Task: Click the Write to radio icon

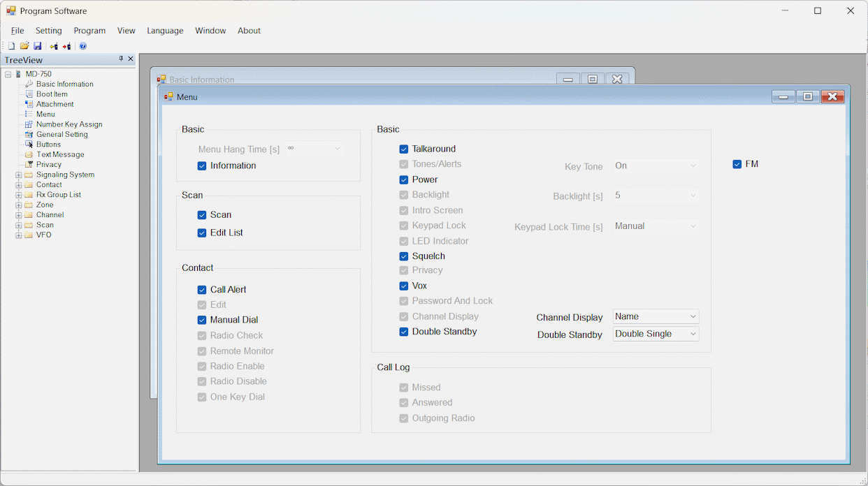Action: [x=66, y=46]
